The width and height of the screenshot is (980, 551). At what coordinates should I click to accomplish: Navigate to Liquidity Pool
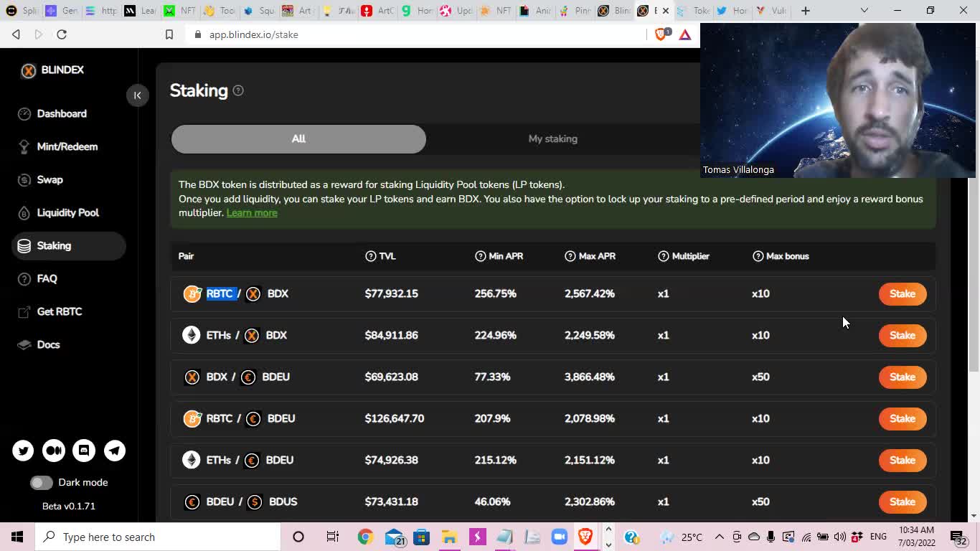tap(69, 212)
